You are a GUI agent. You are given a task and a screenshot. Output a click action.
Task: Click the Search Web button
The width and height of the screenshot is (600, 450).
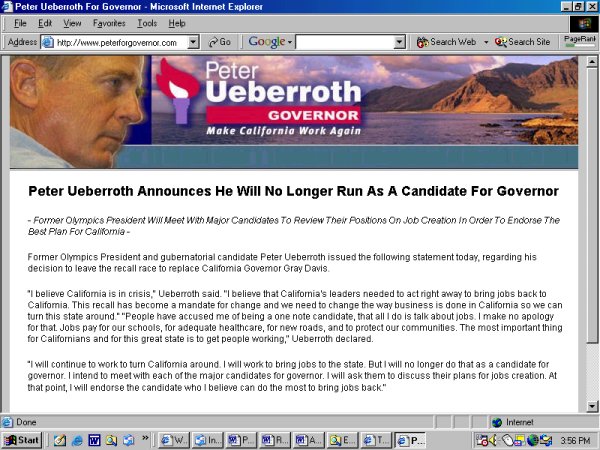(447, 42)
